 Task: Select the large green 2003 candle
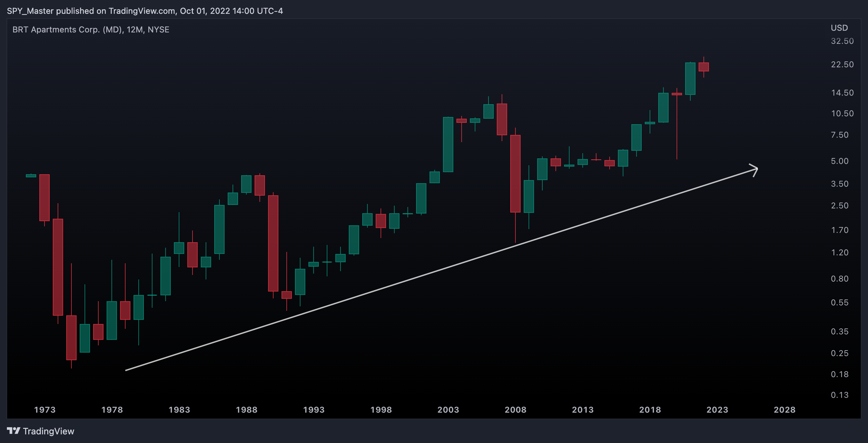click(448, 145)
